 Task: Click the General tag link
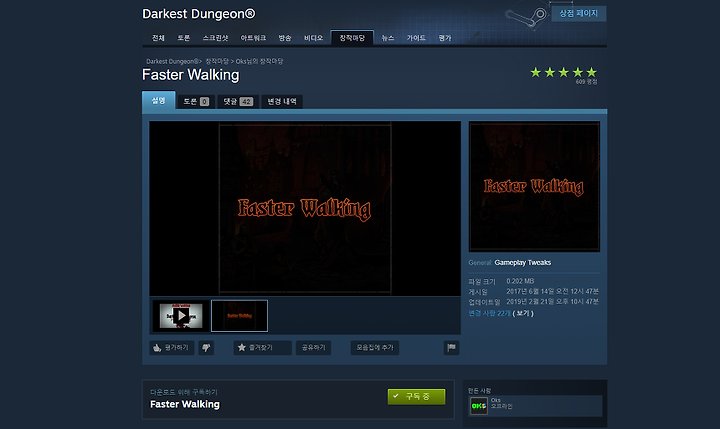click(x=480, y=263)
